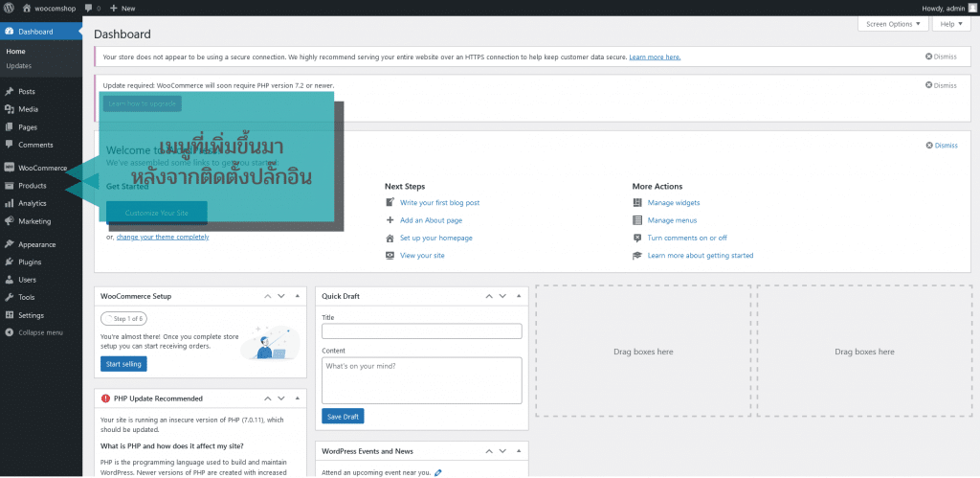
Task: Dismiss the Welcome to WordPress panel
Action: (941, 146)
